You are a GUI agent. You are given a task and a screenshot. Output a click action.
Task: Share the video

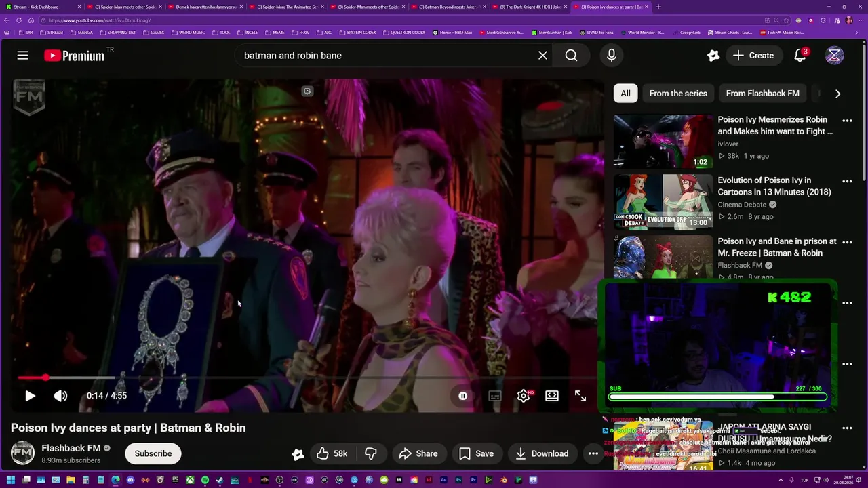pyautogui.click(x=418, y=453)
